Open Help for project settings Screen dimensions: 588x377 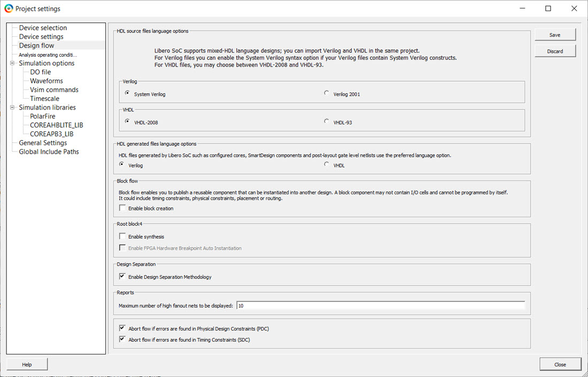[27, 364]
